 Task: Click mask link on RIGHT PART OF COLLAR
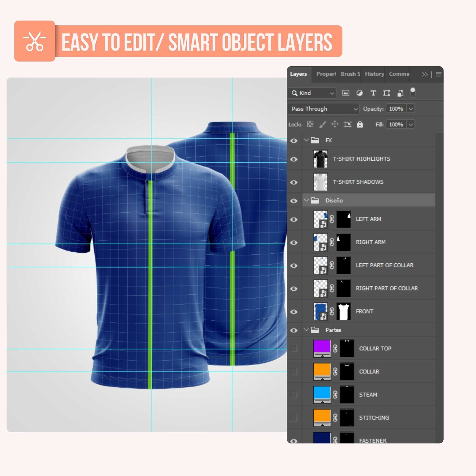332,289
